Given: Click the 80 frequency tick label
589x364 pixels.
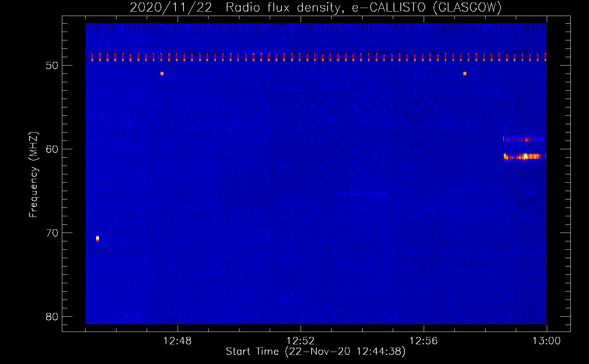Looking at the screenshot, I should tap(52, 317).
